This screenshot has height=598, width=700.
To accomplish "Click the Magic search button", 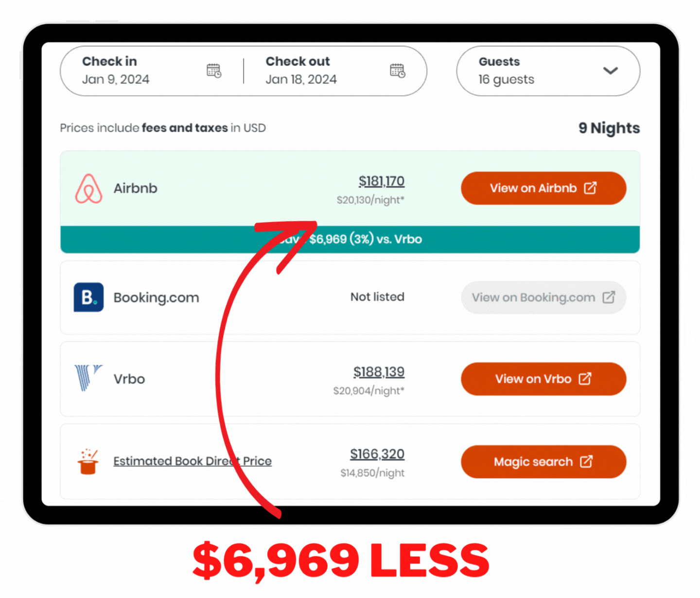I will coord(543,461).
